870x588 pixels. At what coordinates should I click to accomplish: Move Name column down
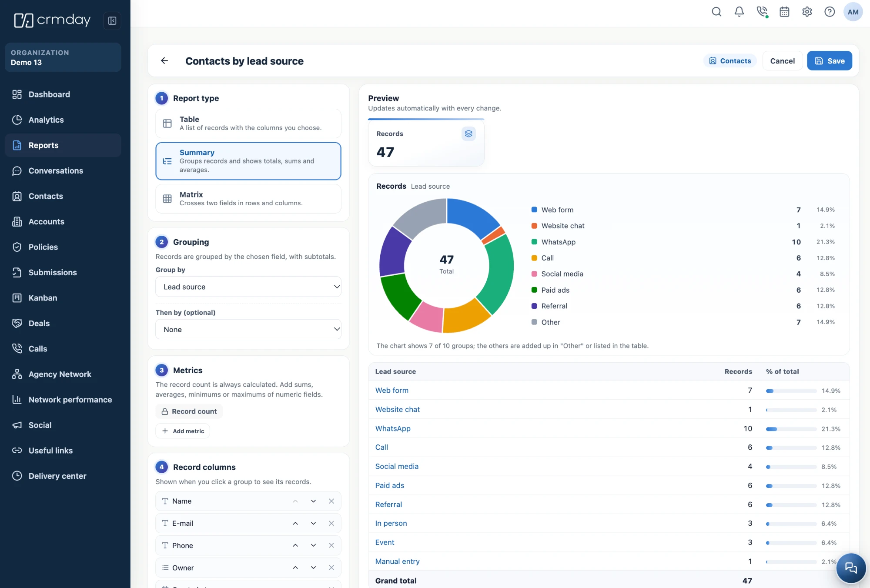pos(313,501)
